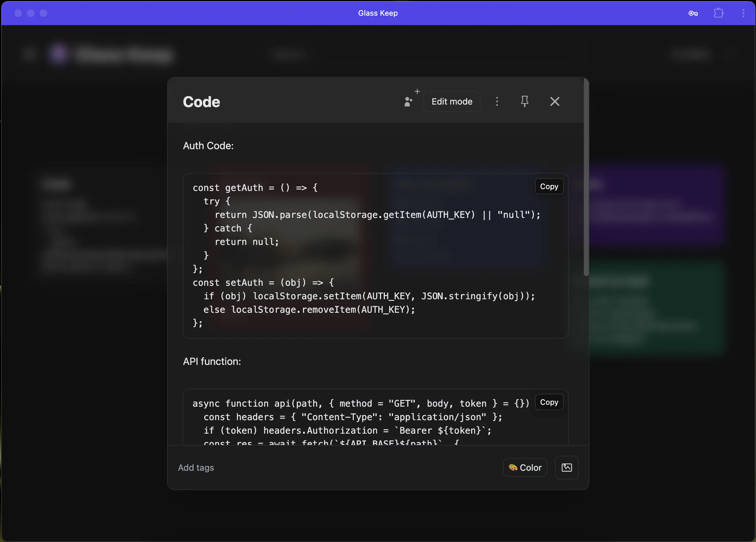Click the blurred Glass Keep logo behind modal
This screenshot has height=542, width=756.
pos(59,54)
